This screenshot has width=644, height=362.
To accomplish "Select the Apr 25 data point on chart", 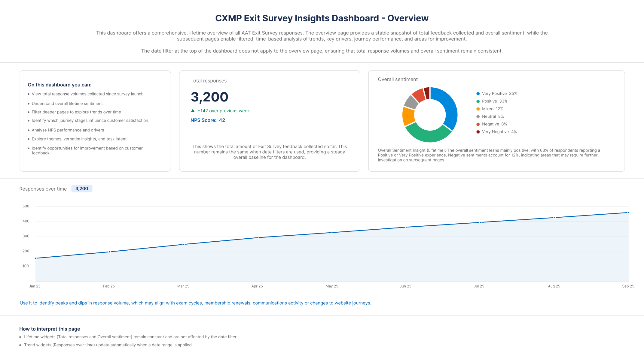I will pyautogui.click(x=258, y=238).
